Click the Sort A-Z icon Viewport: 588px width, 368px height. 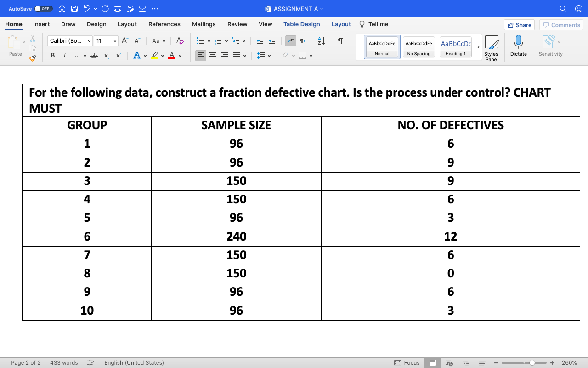click(x=320, y=41)
